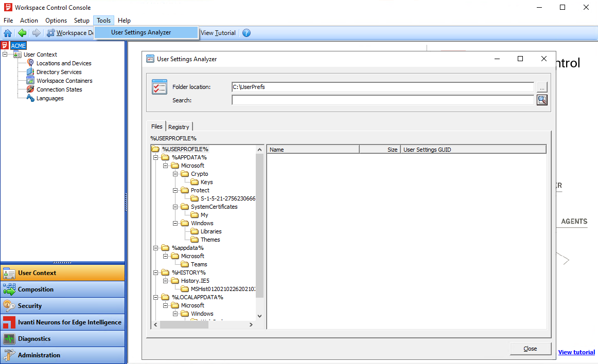Open the Workspace Designer toolbar button
Screen dimensions: 598x364
[x=70, y=33]
